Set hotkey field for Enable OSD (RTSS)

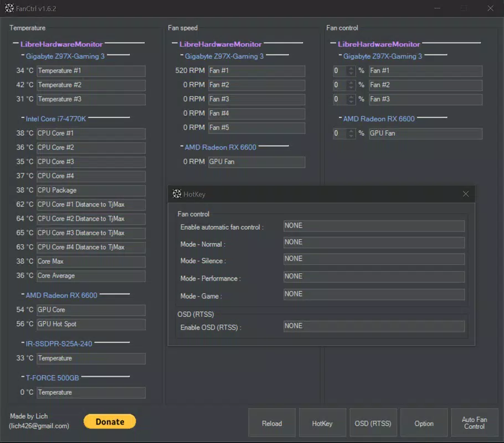point(374,326)
